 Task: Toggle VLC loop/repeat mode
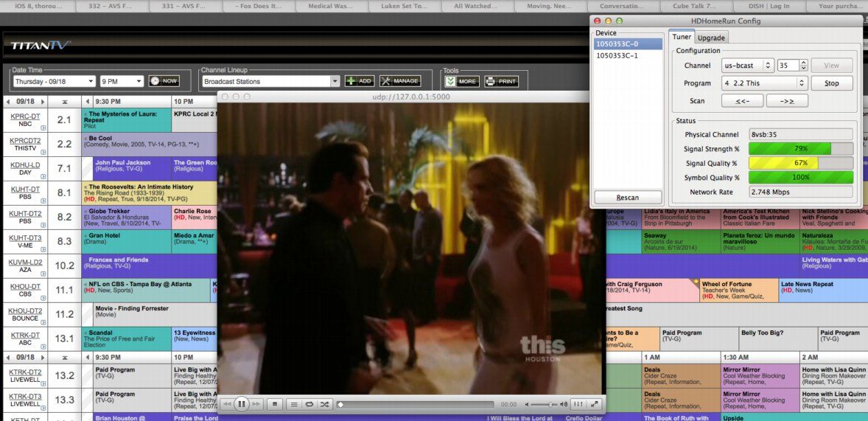309,404
